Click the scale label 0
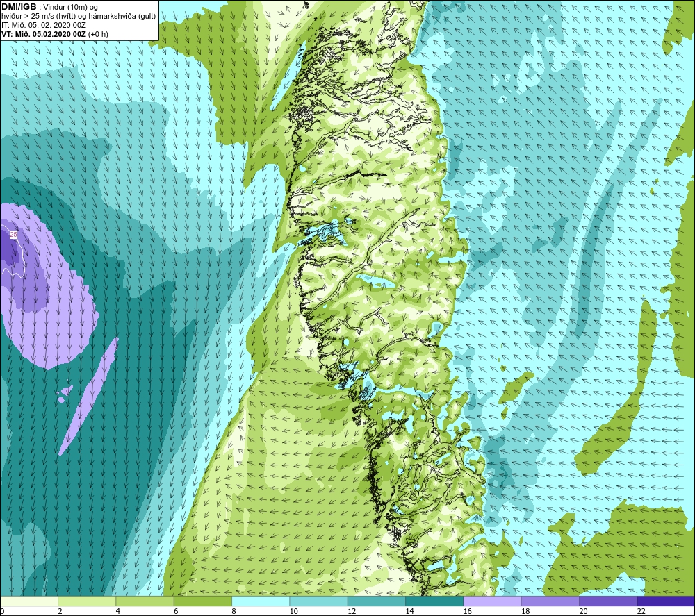Image resolution: width=695 pixels, height=616 pixels. (x=2, y=611)
